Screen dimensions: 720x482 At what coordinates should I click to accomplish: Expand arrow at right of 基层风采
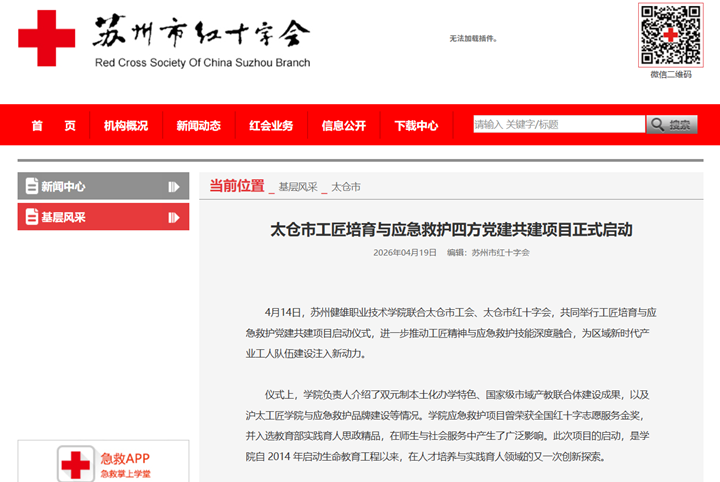click(x=173, y=217)
